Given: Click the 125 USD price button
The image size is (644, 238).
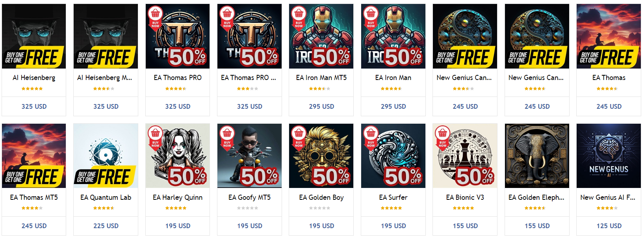Looking at the screenshot, I should [x=609, y=226].
